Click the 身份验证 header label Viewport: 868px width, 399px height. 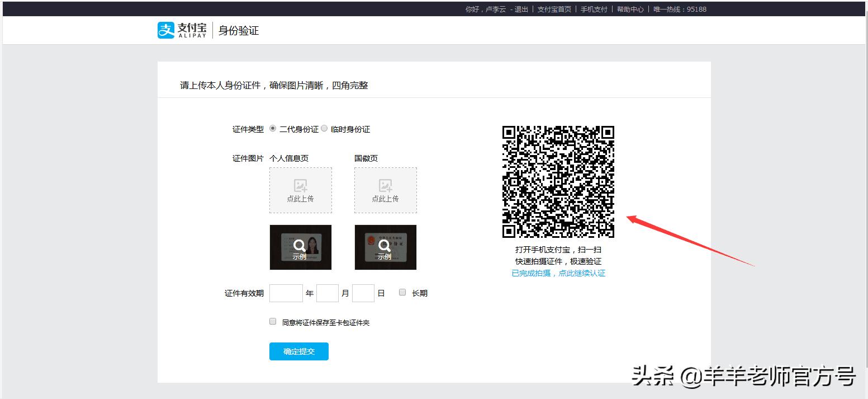pos(239,31)
